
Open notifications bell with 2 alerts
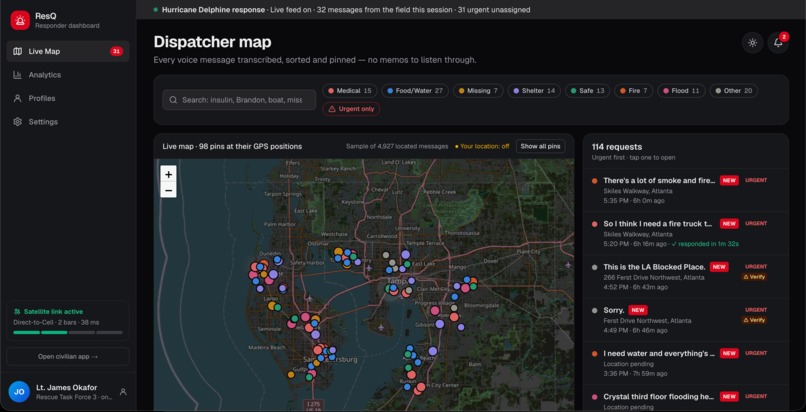[x=778, y=43]
